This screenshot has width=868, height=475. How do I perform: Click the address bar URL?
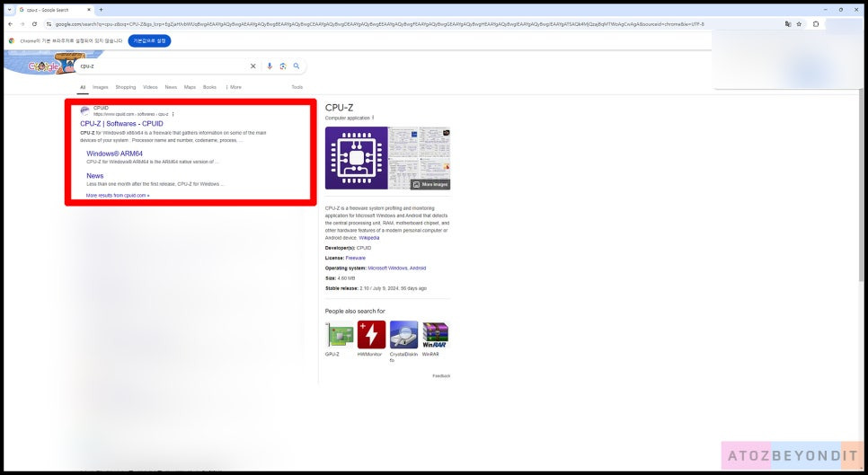pyautogui.click(x=379, y=24)
